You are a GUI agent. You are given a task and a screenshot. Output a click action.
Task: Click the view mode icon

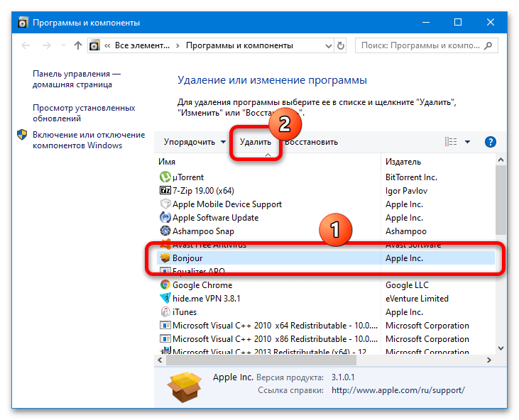click(x=450, y=142)
